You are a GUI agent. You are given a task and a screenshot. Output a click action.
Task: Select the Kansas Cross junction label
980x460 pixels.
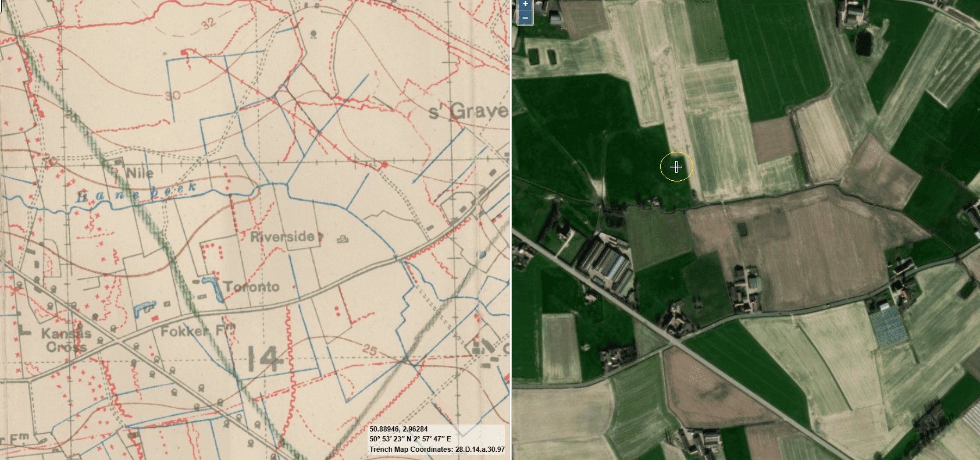click(x=66, y=340)
